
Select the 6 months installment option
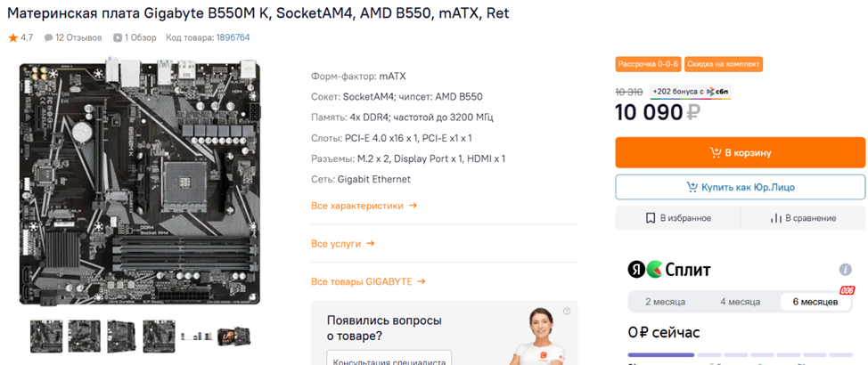tap(815, 302)
